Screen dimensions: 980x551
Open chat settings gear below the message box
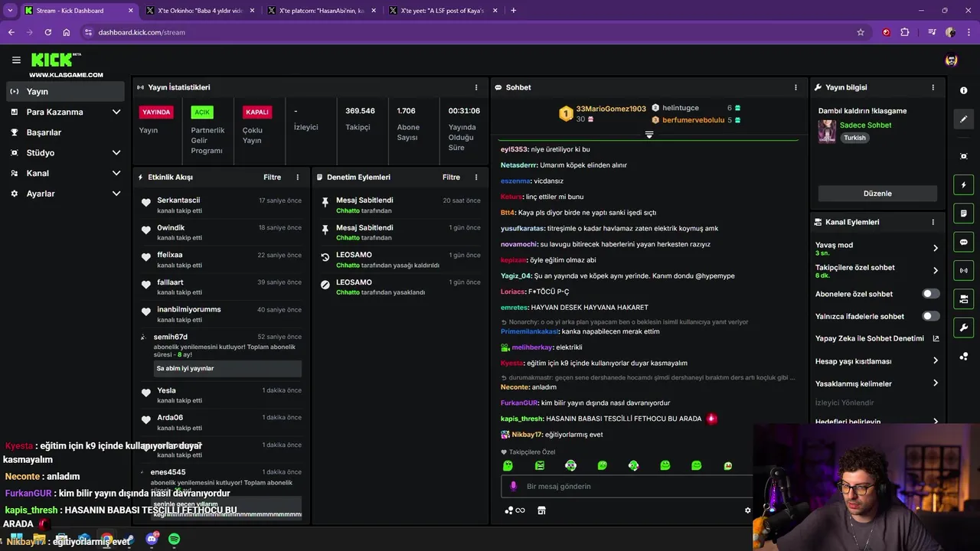[x=747, y=510]
